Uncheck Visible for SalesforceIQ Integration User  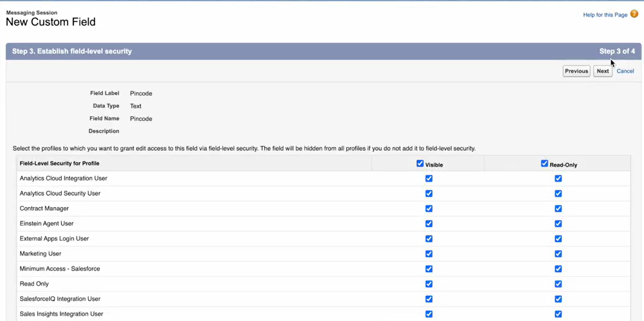(429, 299)
